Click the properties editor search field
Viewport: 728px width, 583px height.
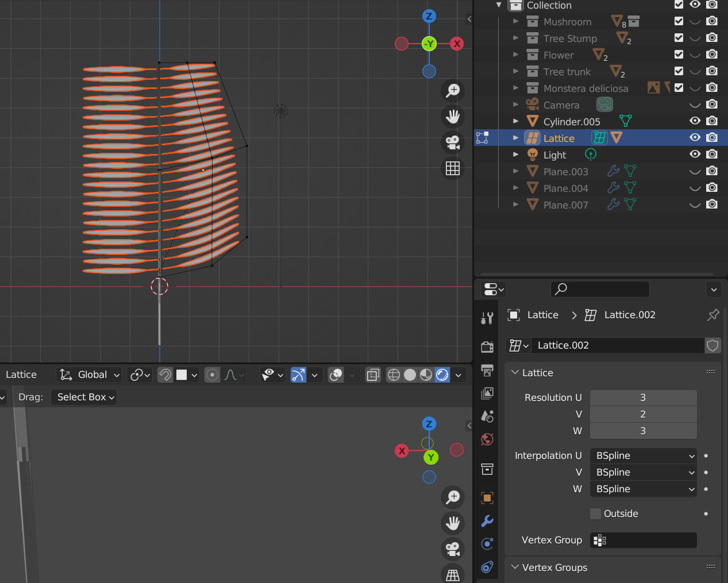[x=600, y=289]
